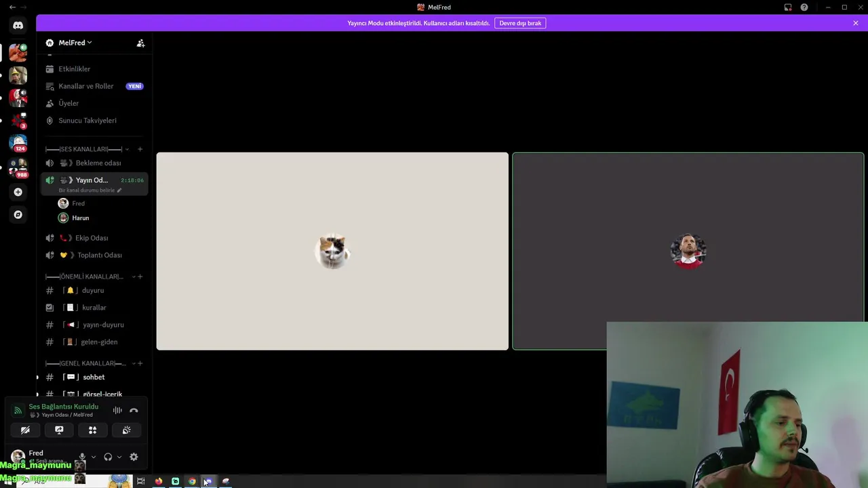This screenshot has height=488, width=868.
Task: Mute the microphone in user panel
Action: (x=82, y=457)
